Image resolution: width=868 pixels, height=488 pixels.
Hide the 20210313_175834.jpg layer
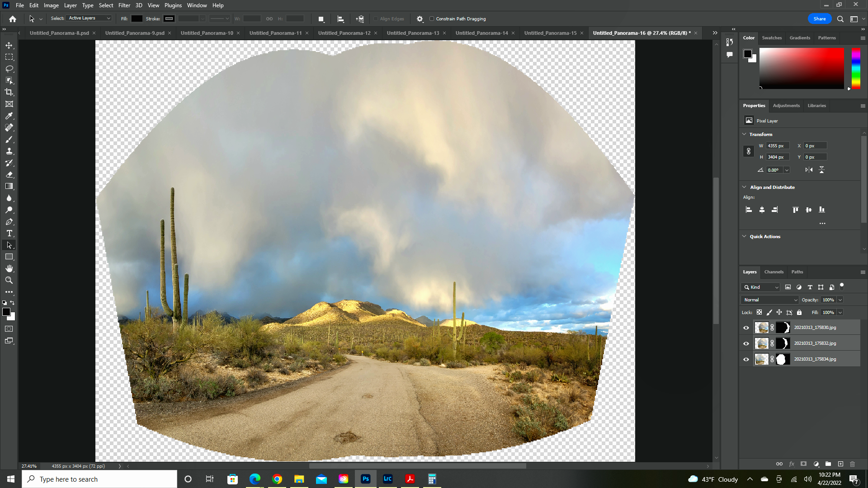[746, 359]
